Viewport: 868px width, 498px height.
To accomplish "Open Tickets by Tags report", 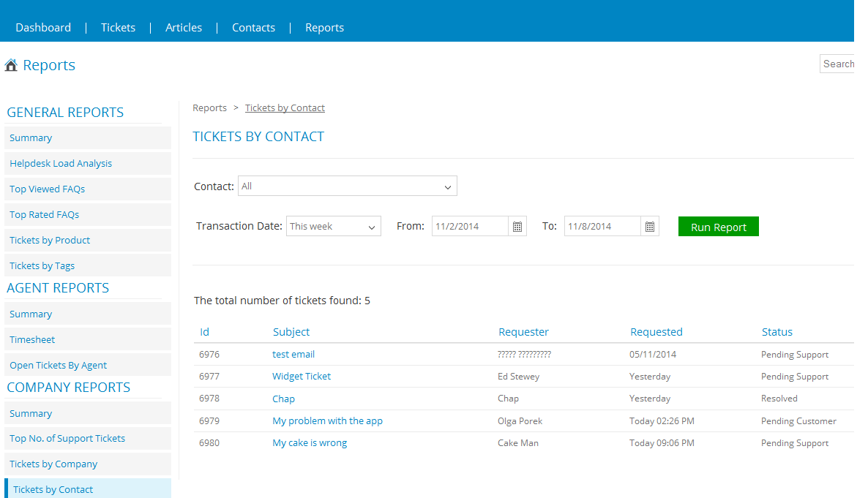I will point(88,265).
